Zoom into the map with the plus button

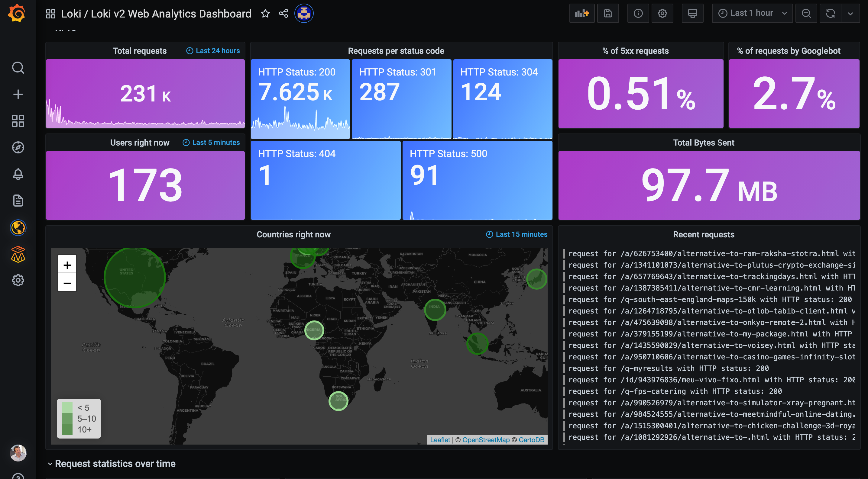67,265
